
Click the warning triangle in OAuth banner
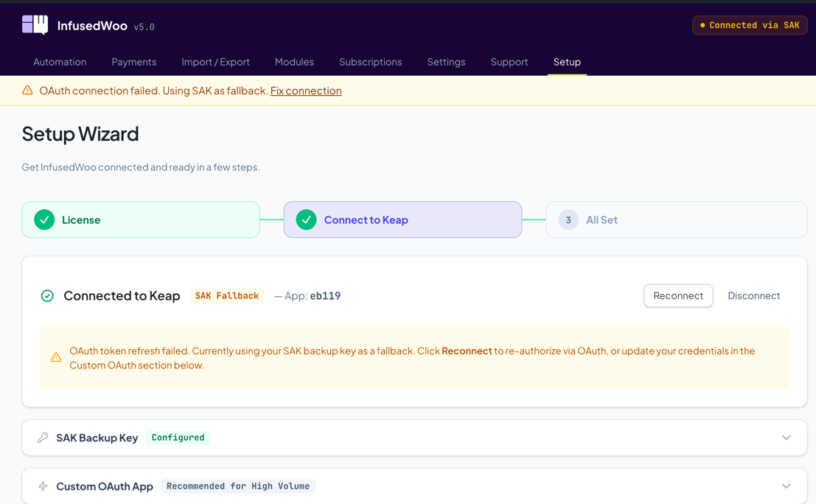coord(27,91)
